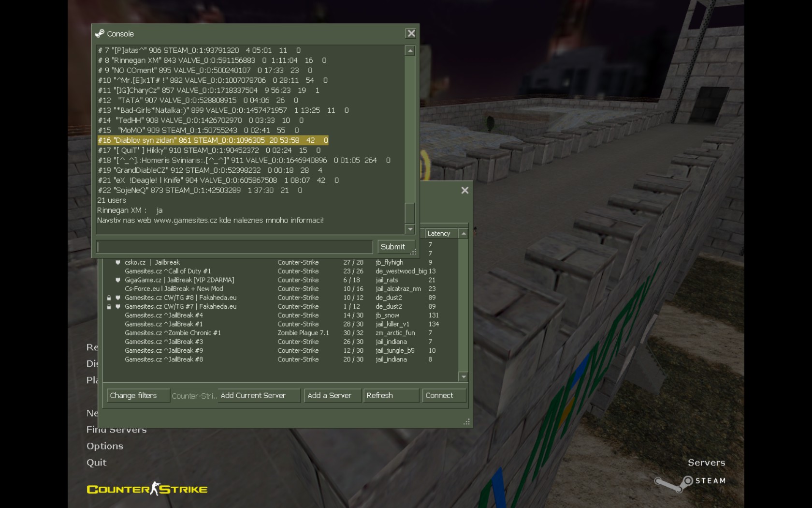Close the Console window
Image resolution: width=812 pixels, height=508 pixels.
click(x=411, y=33)
